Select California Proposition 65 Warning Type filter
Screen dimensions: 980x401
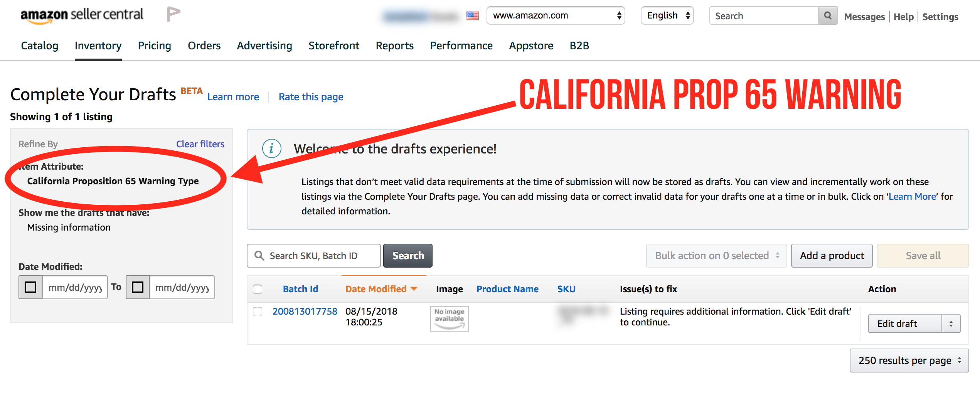[x=113, y=181]
